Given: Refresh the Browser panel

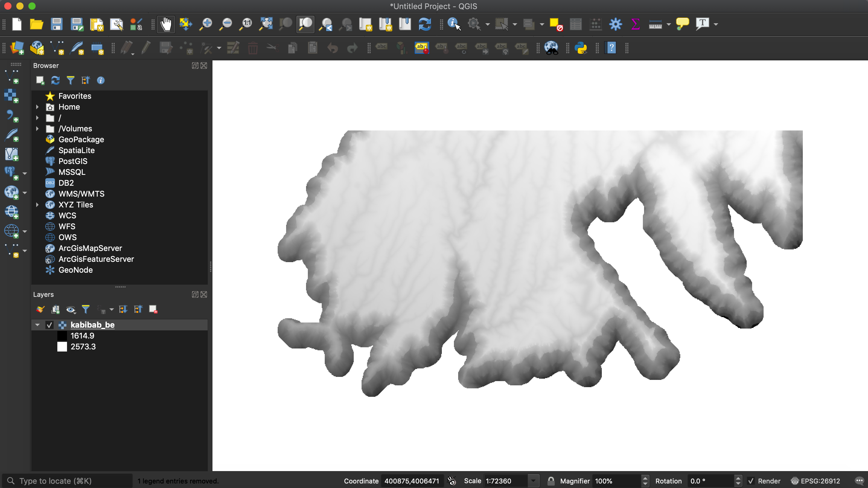Looking at the screenshot, I should click(x=55, y=80).
